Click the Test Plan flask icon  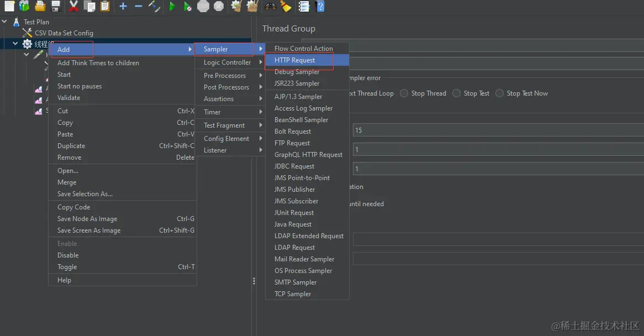pyautogui.click(x=17, y=22)
